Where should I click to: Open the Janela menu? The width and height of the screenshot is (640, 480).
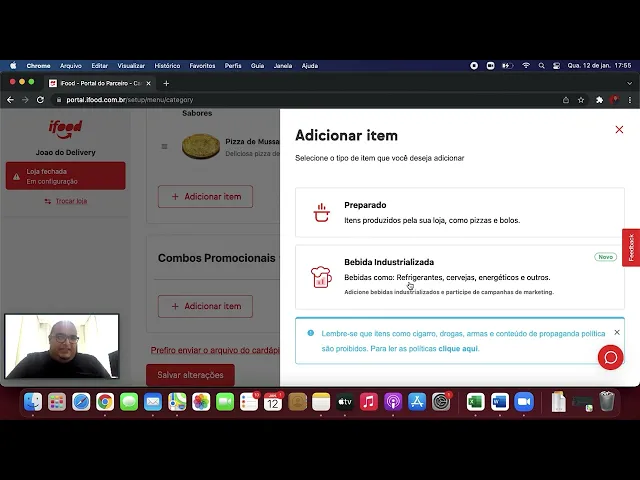pos(283,66)
